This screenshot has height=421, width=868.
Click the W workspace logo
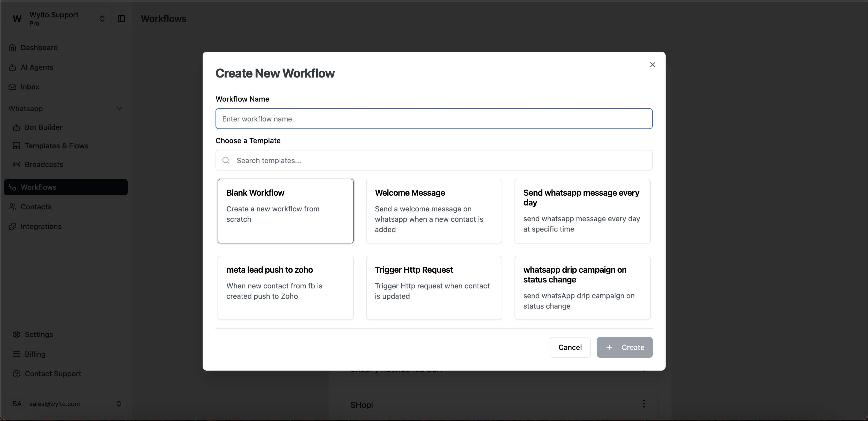pos(17,19)
